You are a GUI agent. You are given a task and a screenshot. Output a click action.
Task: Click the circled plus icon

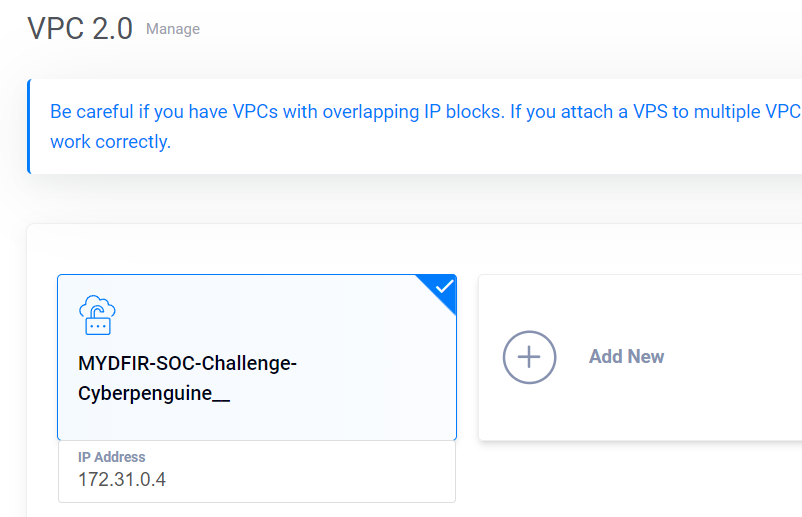(529, 357)
